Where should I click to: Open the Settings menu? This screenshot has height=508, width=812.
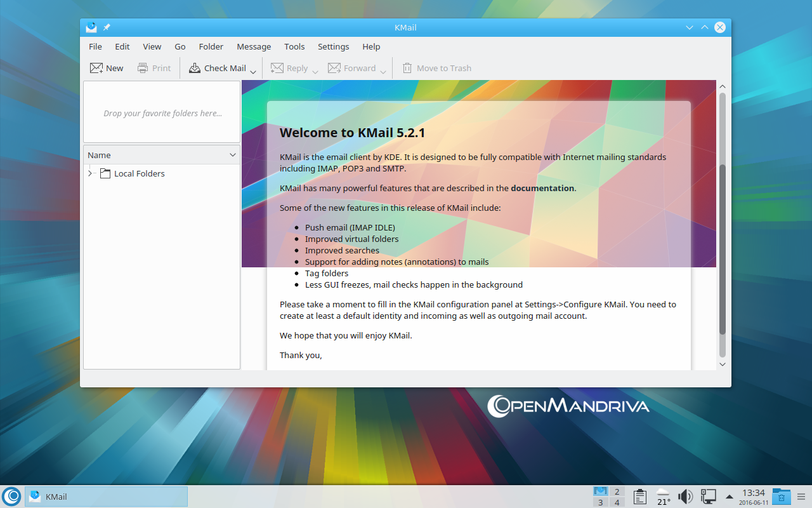click(x=333, y=46)
